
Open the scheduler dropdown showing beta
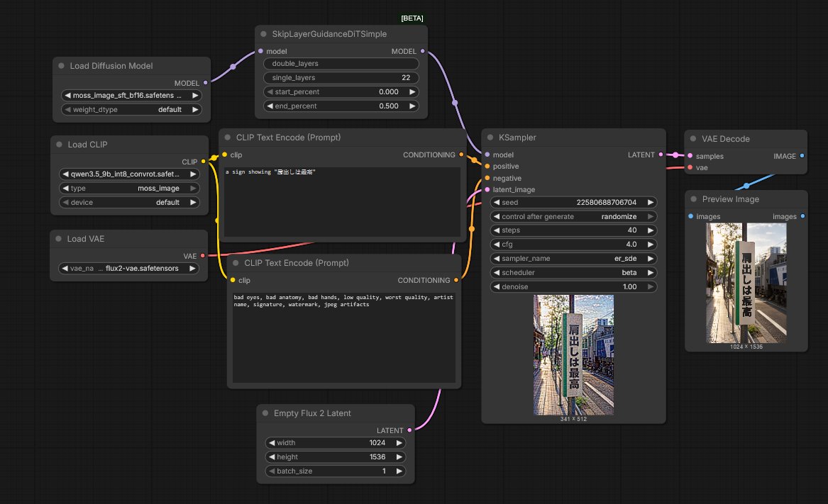click(573, 273)
